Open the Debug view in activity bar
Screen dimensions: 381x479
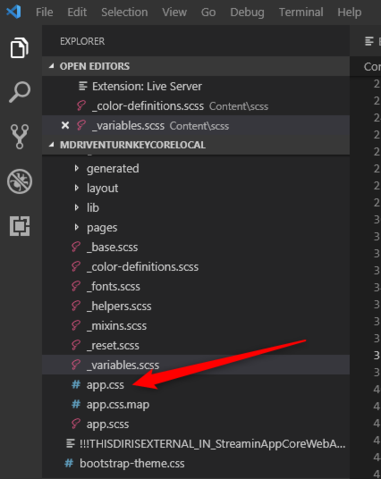click(x=19, y=181)
